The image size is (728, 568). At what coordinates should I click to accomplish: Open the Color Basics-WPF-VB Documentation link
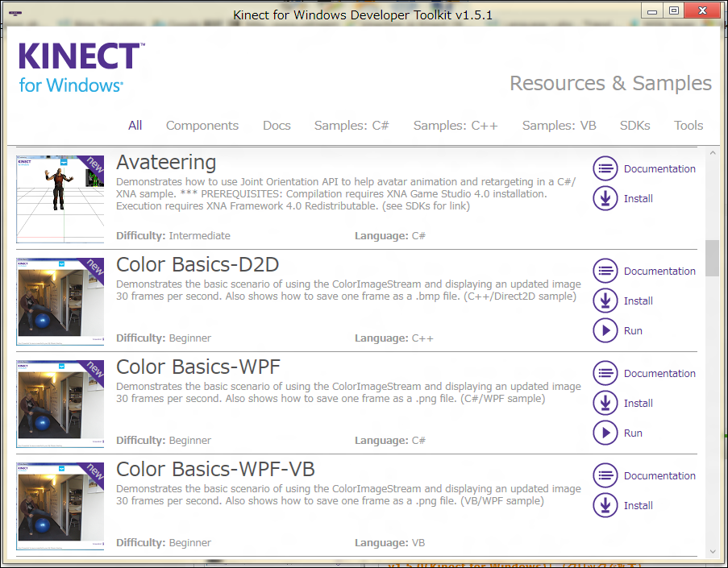659,475
